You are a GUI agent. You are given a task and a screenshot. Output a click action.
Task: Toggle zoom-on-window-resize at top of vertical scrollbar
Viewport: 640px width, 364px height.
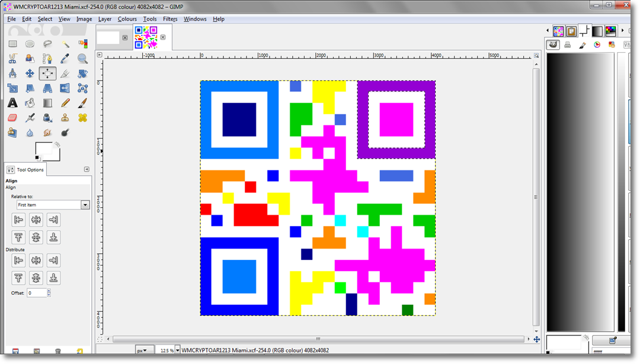coord(536,56)
